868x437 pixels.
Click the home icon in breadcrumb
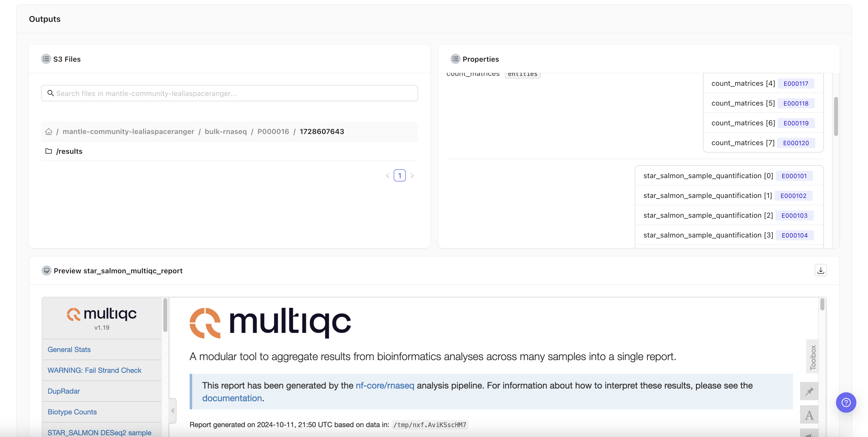point(48,131)
